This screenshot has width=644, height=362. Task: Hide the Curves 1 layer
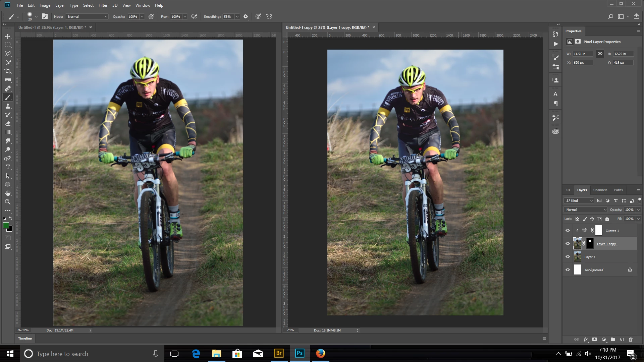[568, 231]
